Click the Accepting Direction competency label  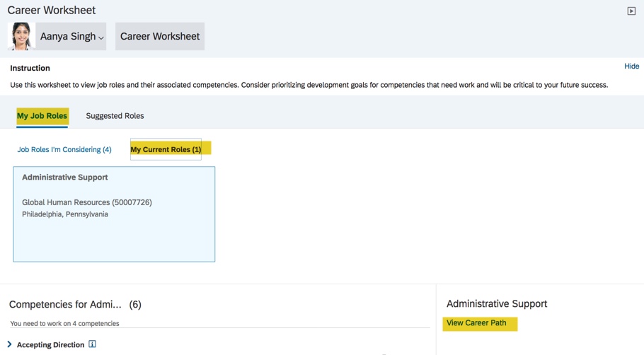pos(50,345)
